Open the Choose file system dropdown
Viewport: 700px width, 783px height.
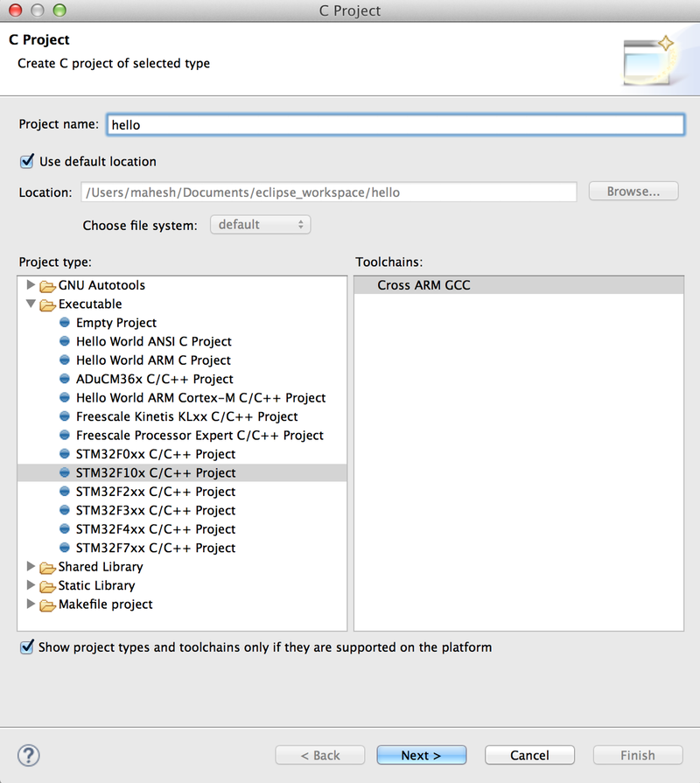[261, 225]
